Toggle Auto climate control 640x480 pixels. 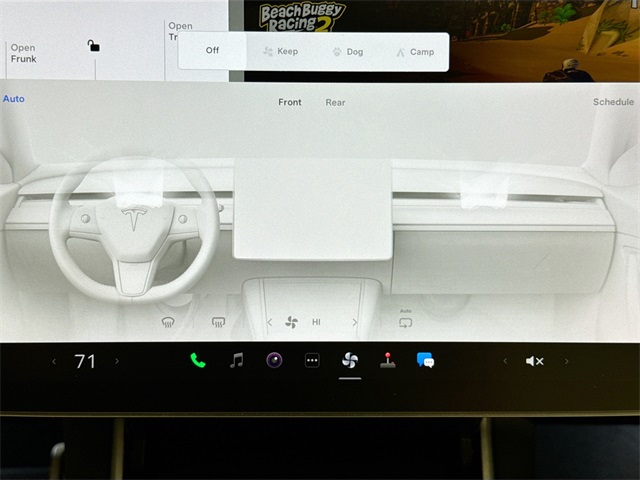14,99
